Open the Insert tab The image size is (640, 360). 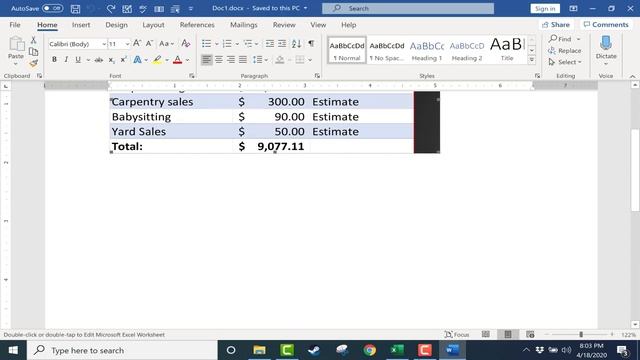[81, 25]
